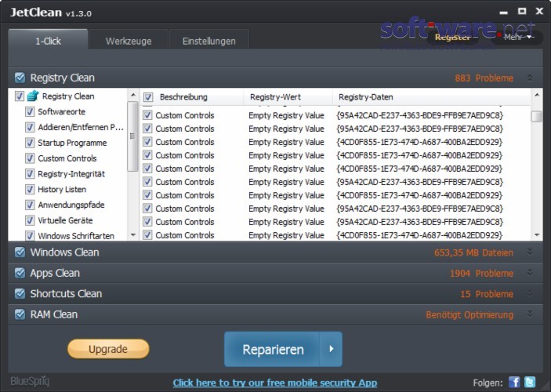
Task: Open the free mobile security App link
Action: (275, 383)
